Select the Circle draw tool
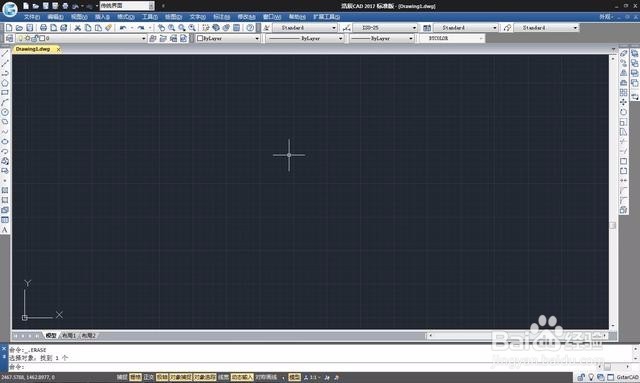Viewport: 640px width, 383px height. (x=5, y=112)
